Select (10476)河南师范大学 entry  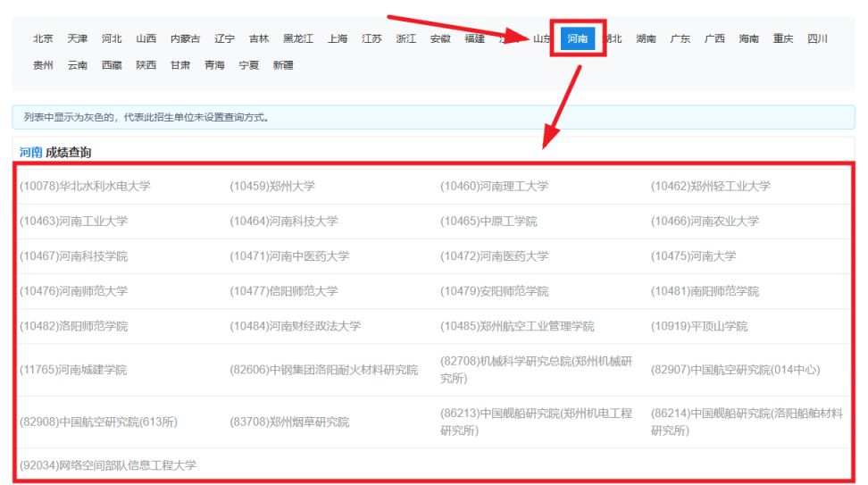click(x=73, y=290)
